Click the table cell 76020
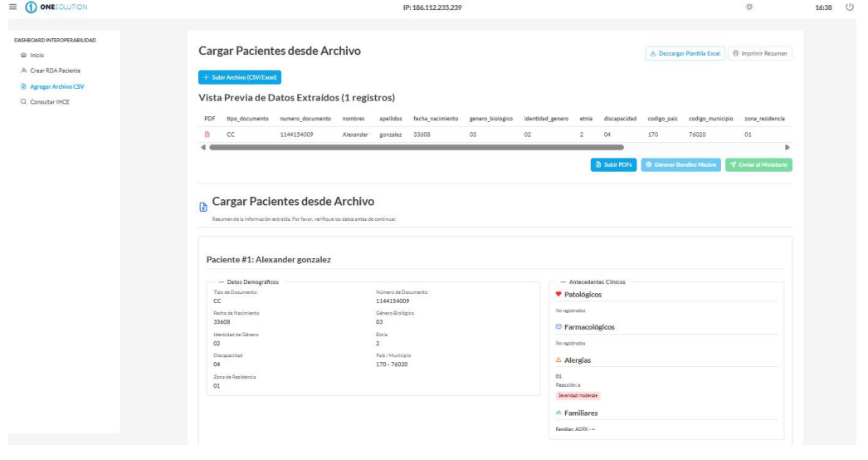 click(697, 135)
